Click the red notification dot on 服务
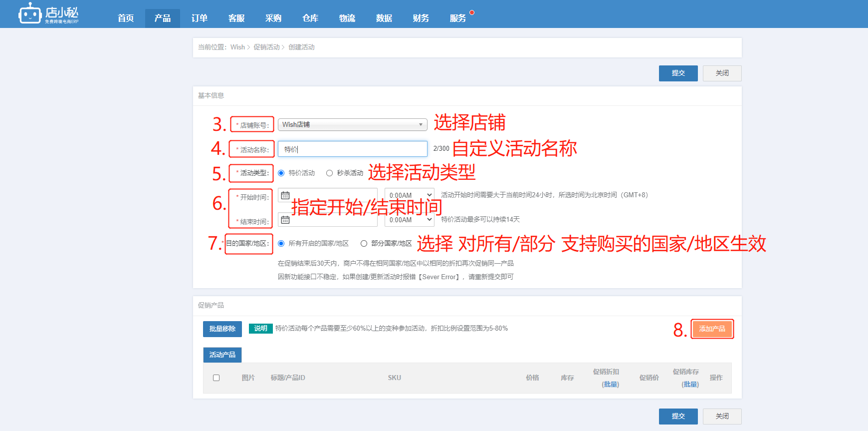Viewport: 868px width, 431px height. [472, 12]
